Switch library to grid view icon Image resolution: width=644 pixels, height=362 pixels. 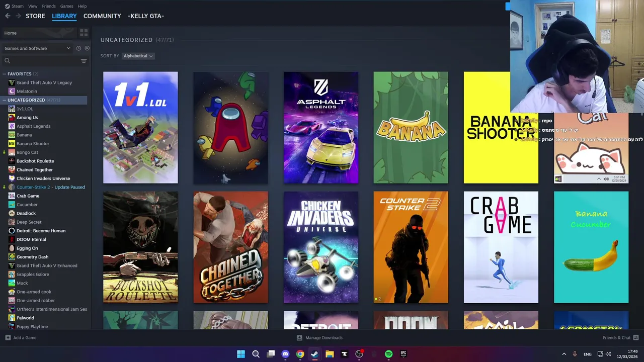click(x=84, y=33)
